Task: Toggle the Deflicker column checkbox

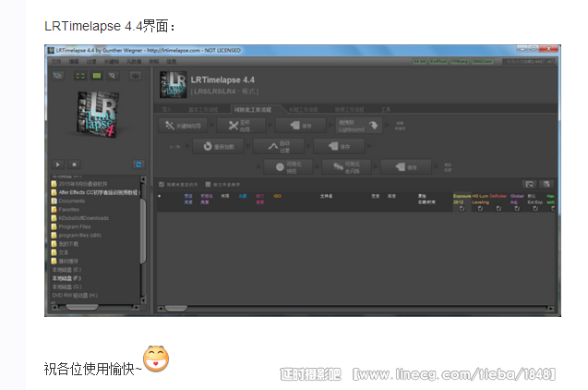Action: [x=498, y=208]
